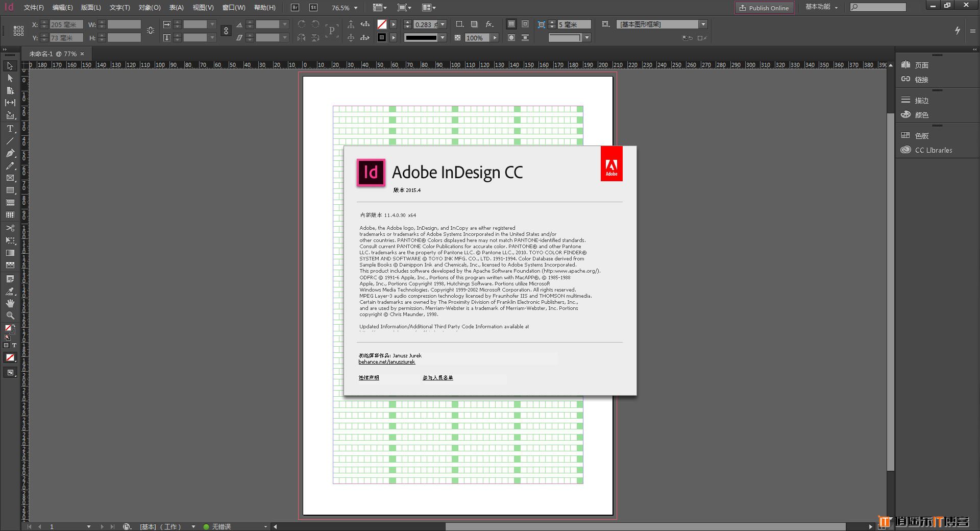Swap fill and stroke colors
Screen dimensions: 980x531
(13, 326)
